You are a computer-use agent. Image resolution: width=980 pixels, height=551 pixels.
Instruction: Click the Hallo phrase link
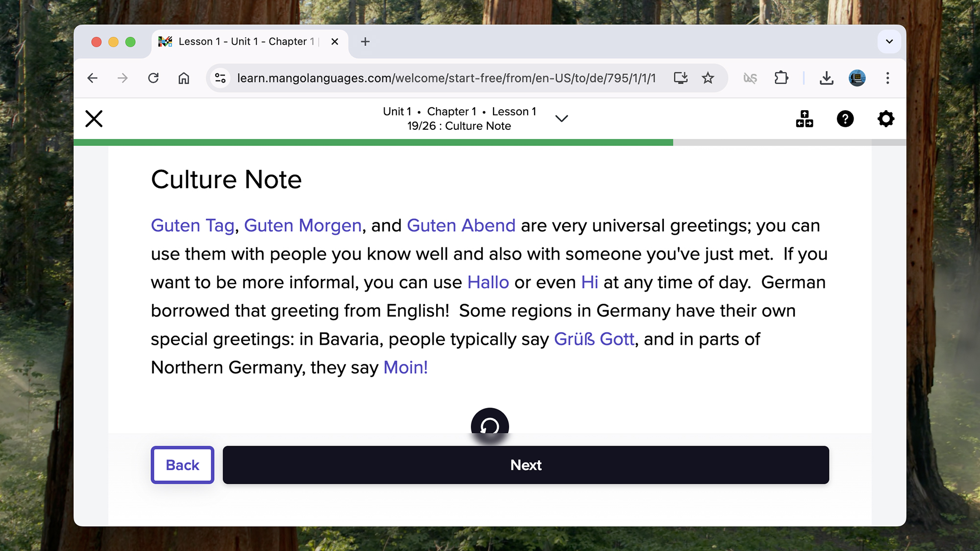click(488, 282)
